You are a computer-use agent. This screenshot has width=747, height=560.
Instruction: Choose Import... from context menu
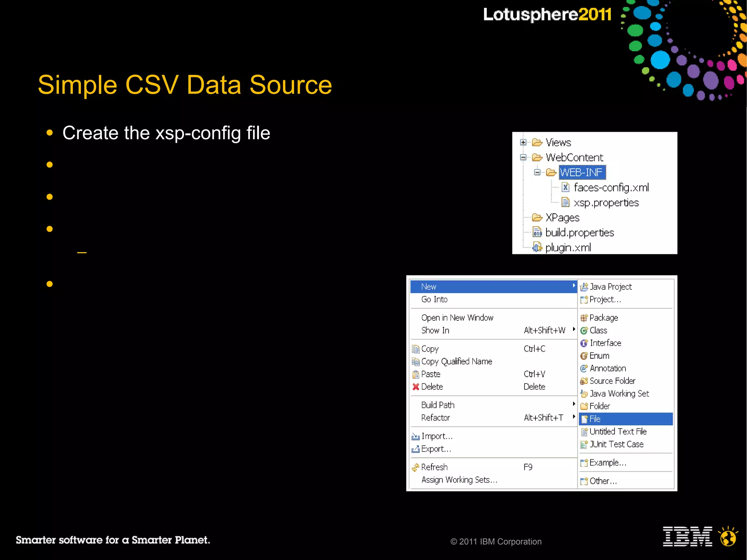pyautogui.click(x=494, y=436)
